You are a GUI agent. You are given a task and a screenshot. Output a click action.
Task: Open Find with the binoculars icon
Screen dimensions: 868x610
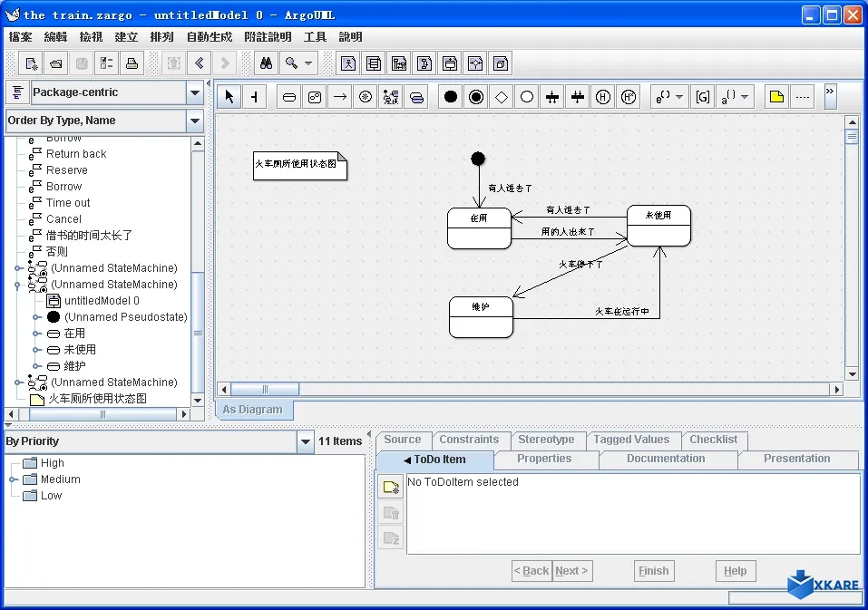(x=267, y=63)
